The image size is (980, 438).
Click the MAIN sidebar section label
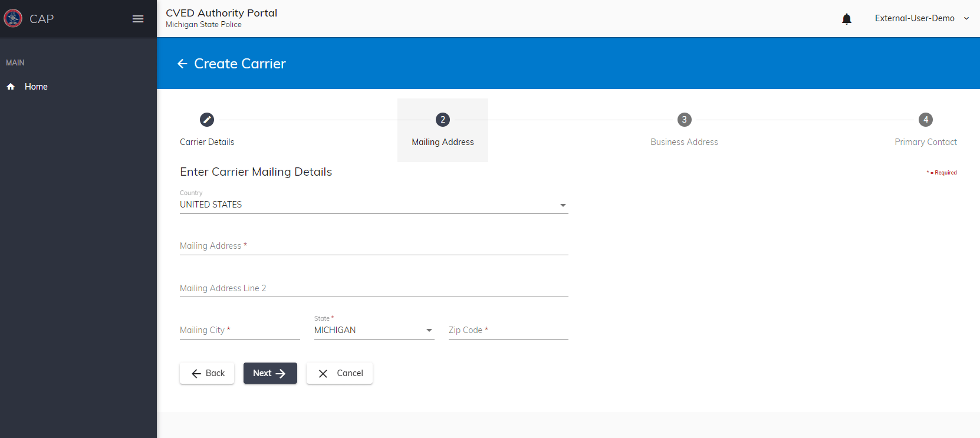[x=15, y=62]
